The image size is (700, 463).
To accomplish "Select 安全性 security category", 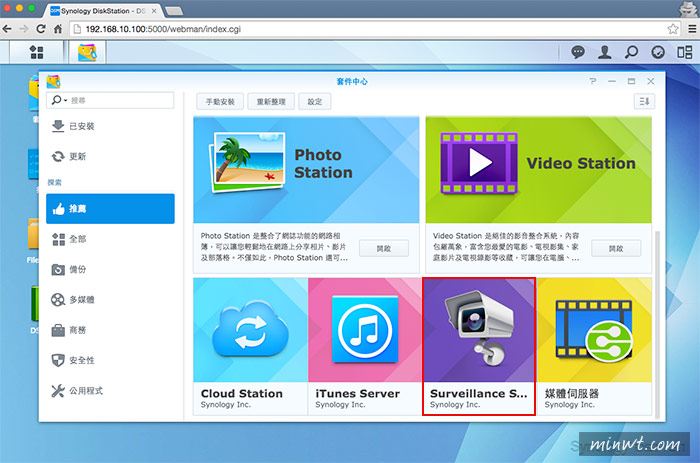I will click(110, 360).
